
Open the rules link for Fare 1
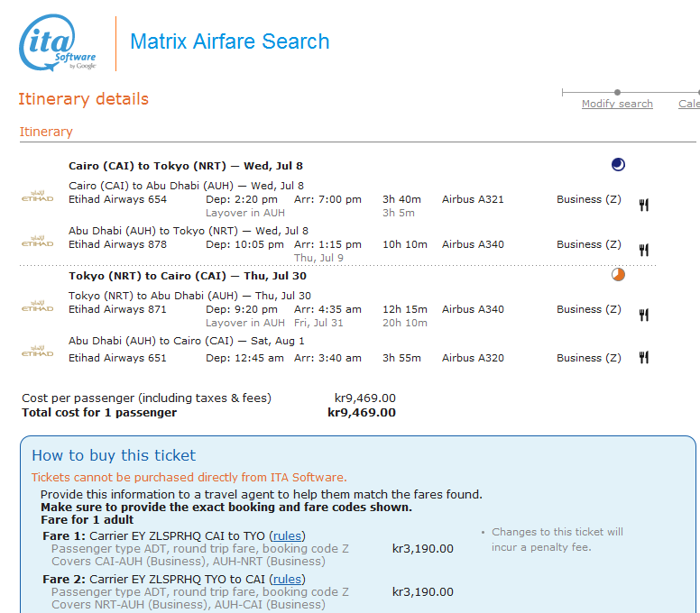click(x=288, y=535)
